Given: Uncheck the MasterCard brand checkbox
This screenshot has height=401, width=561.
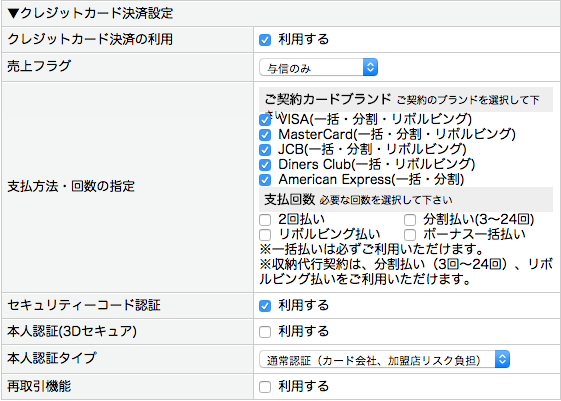Looking at the screenshot, I should pos(265,135).
